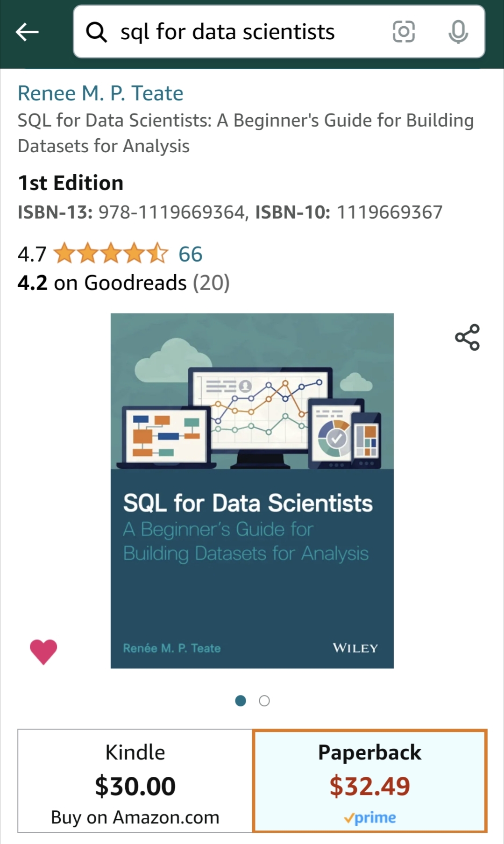This screenshot has height=844, width=504.
Task: Tap the prime badge under Paperback
Action: (369, 817)
